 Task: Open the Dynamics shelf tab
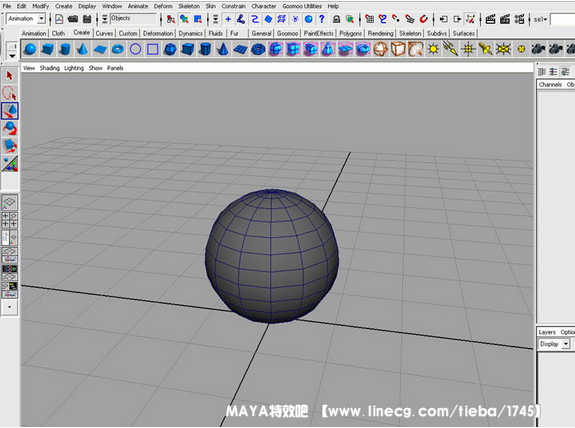click(x=191, y=33)
